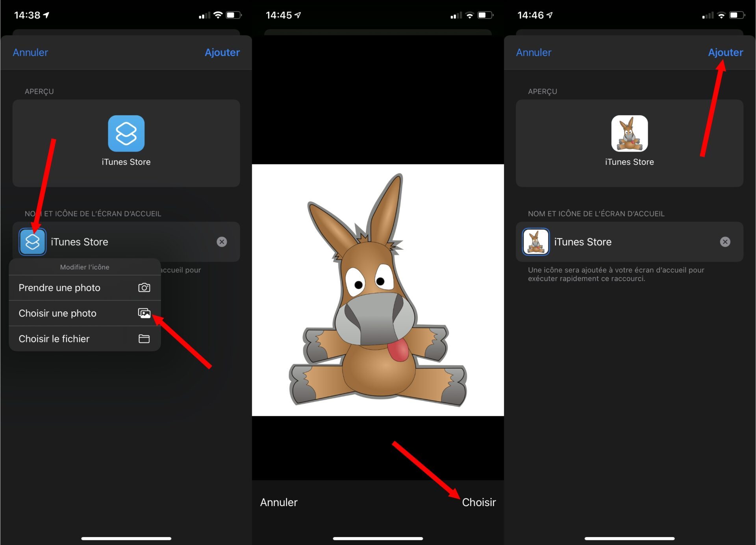Tap Annuler in the right screen header

click(534, 52)
